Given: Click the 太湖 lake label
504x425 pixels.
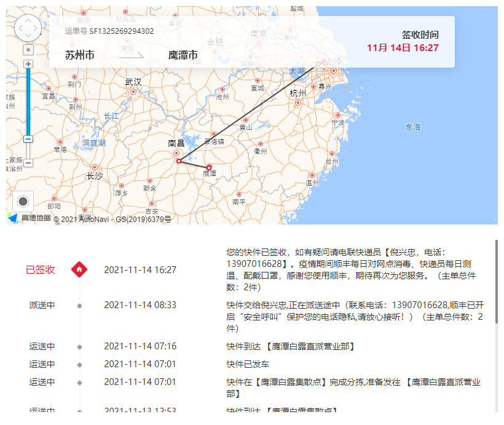Looking at the screenshot, I should point(297,71).
